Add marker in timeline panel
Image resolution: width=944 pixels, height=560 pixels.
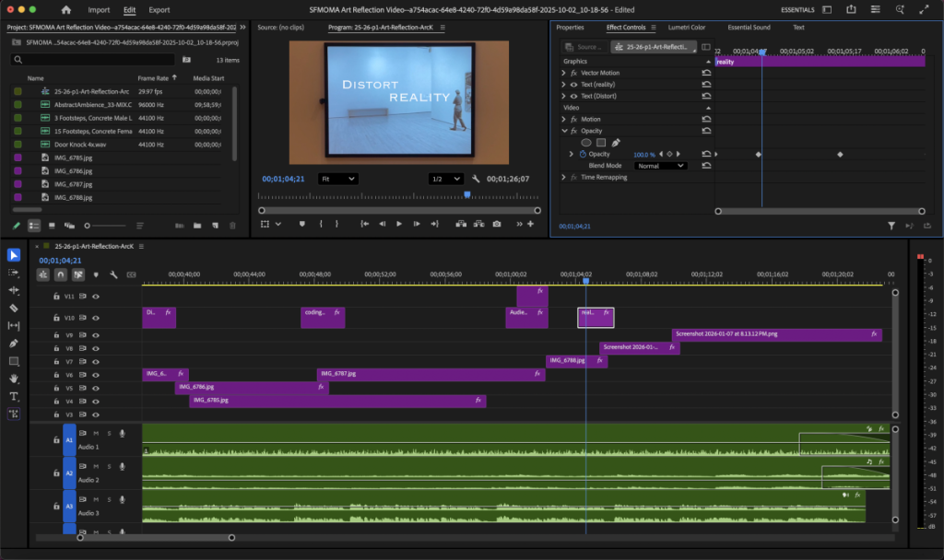click(x=96, y=274)
